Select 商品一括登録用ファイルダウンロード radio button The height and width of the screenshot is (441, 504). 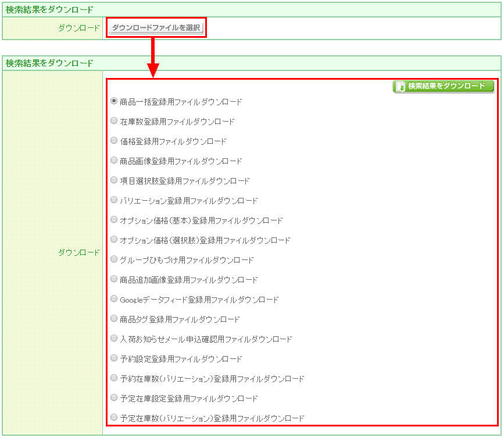[114, 101]
